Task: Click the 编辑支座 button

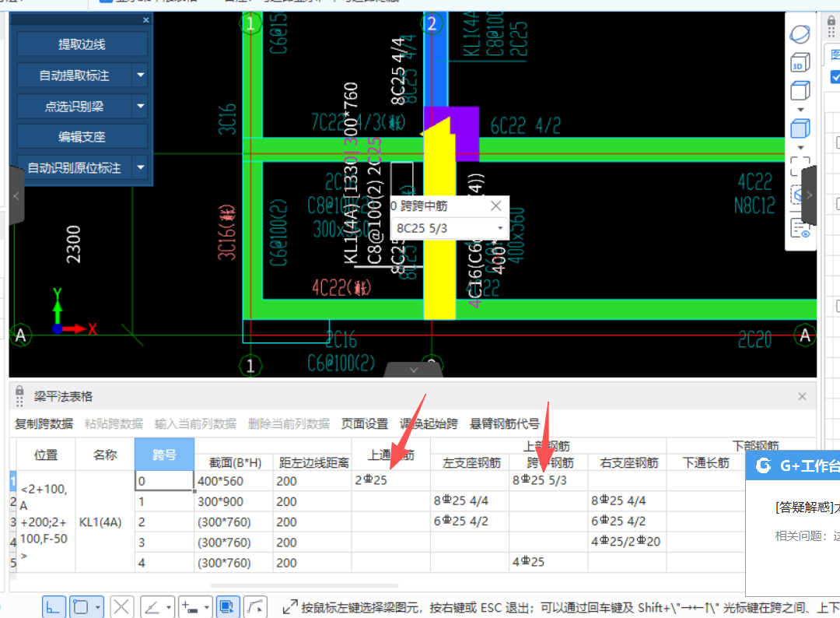Action: [82, 137]
